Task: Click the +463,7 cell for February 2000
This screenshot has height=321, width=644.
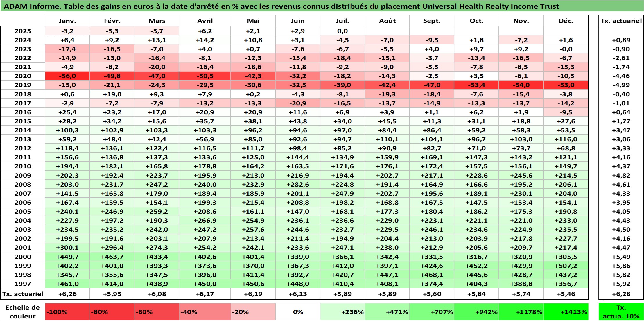Action: pos(112,257)
